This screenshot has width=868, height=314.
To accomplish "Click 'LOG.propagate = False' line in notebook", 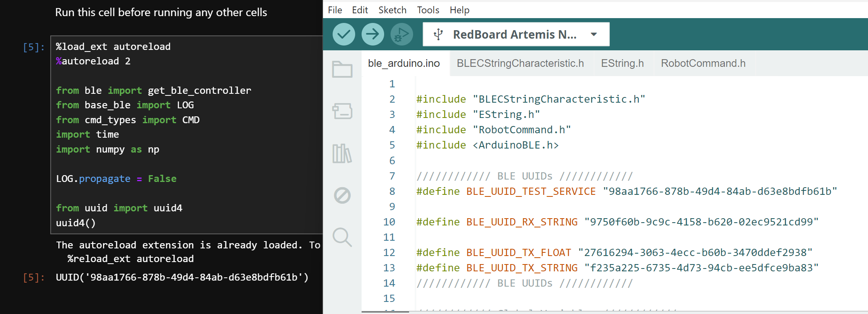I will click(116, 179).
